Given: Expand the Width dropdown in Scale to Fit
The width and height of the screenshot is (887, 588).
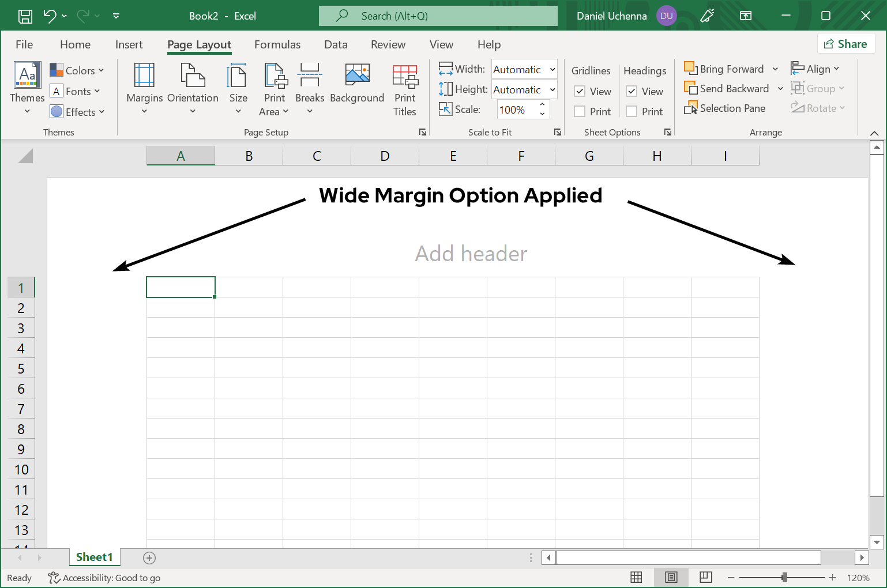Looking at the screenshot, I should pos(552,70).
